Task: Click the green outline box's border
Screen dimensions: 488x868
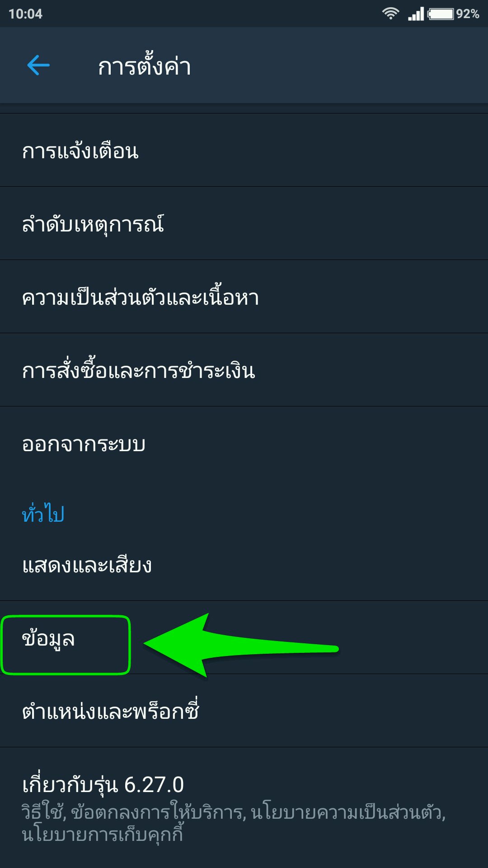Action: [66, 617]
